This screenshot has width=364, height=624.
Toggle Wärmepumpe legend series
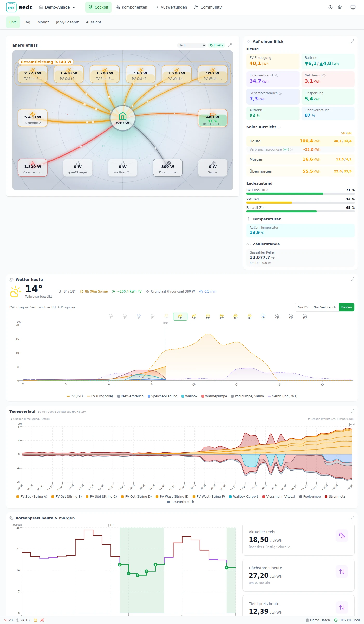214,396
